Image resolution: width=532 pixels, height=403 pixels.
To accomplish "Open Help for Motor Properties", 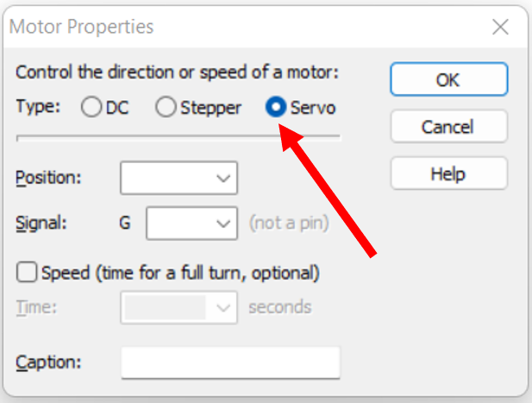I will pyautogui.click(x=449, y=173).
